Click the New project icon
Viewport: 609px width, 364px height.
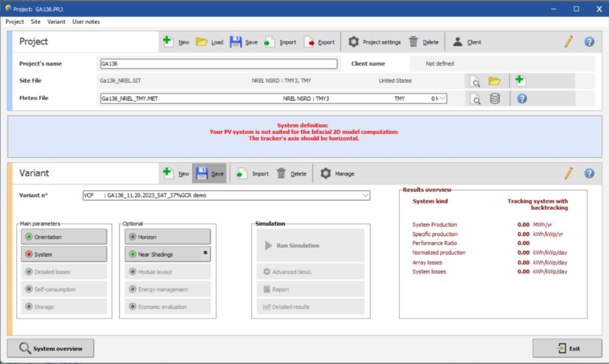coord(168,42)
